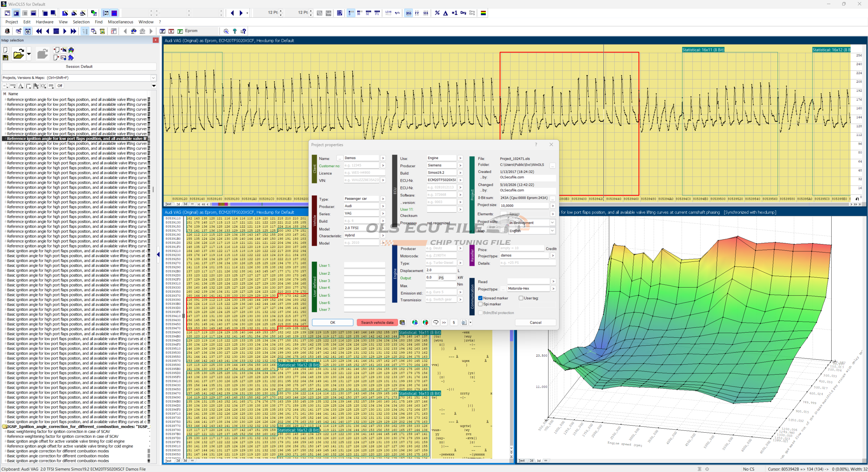Click the User 1 input field
The image size is (868, 472).
pyautogui.click(x=364, y=265)
